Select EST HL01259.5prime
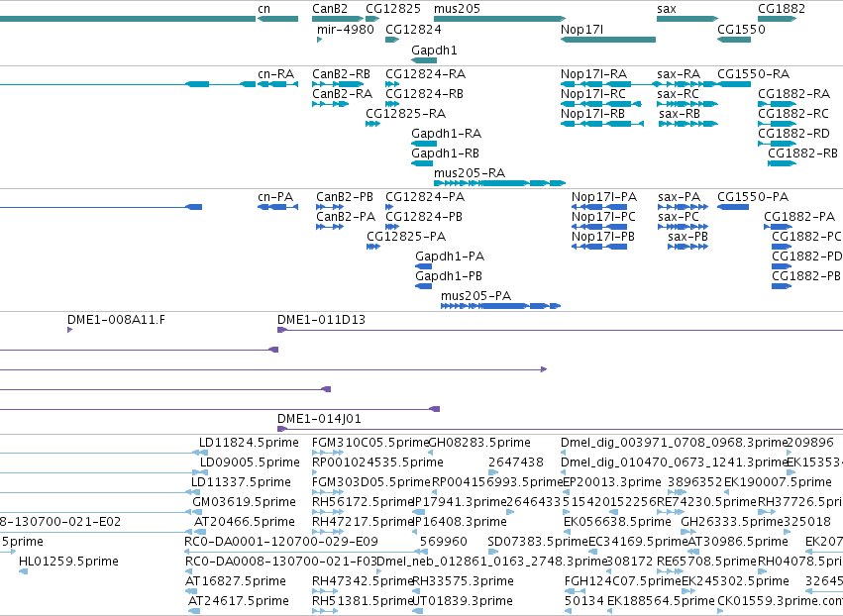 click(x=68, y=562)
